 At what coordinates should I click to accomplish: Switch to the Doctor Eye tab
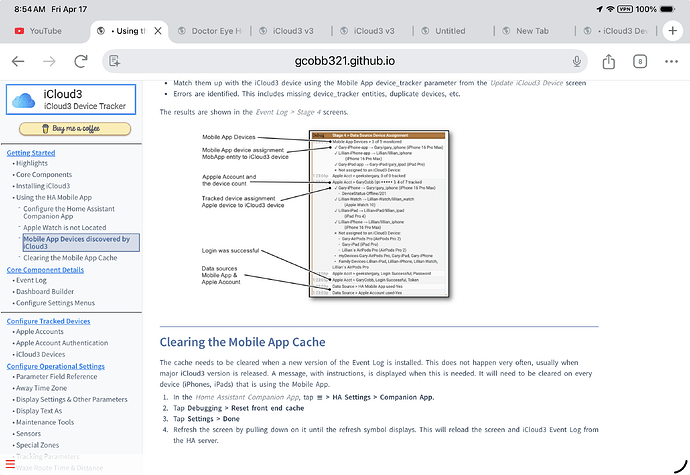tap(210, 31)
